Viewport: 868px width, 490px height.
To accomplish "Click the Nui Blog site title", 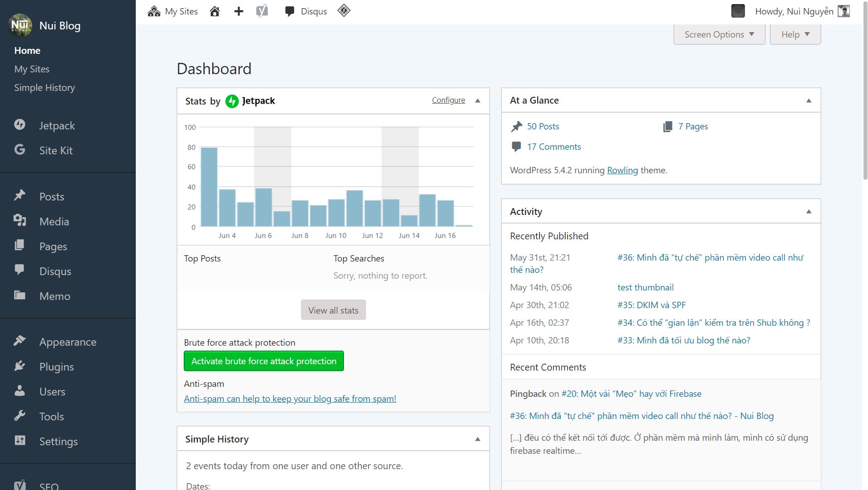I will (60, 25).
